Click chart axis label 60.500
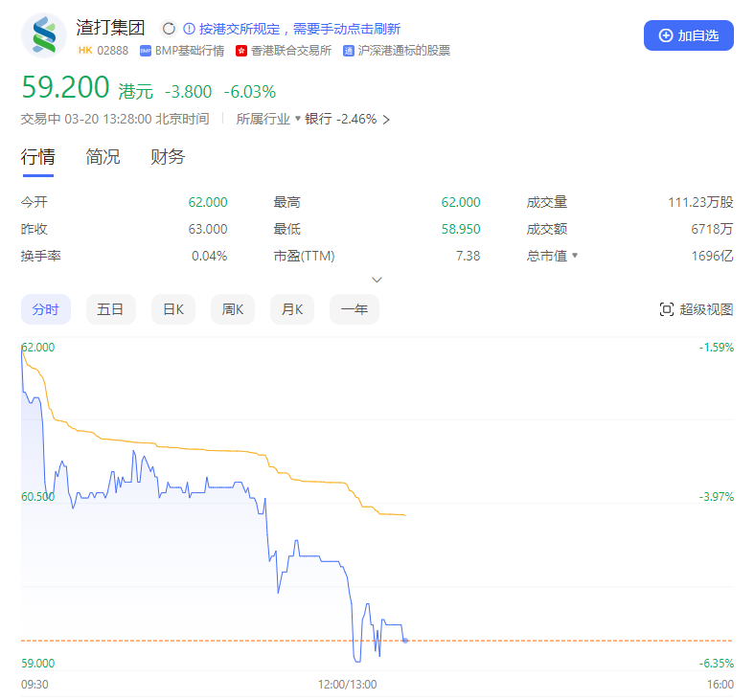 tap(38, 496)
